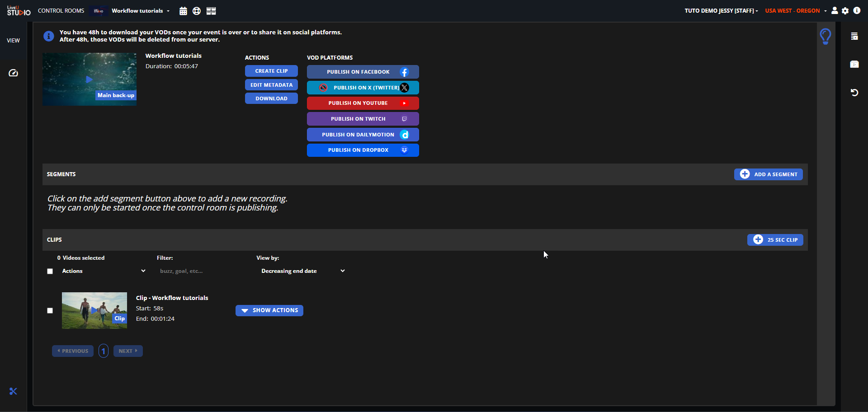The height and width of the screenshot is (412, 868).
Task: Open the clips Actions dropdown
Action: [104, 271]
